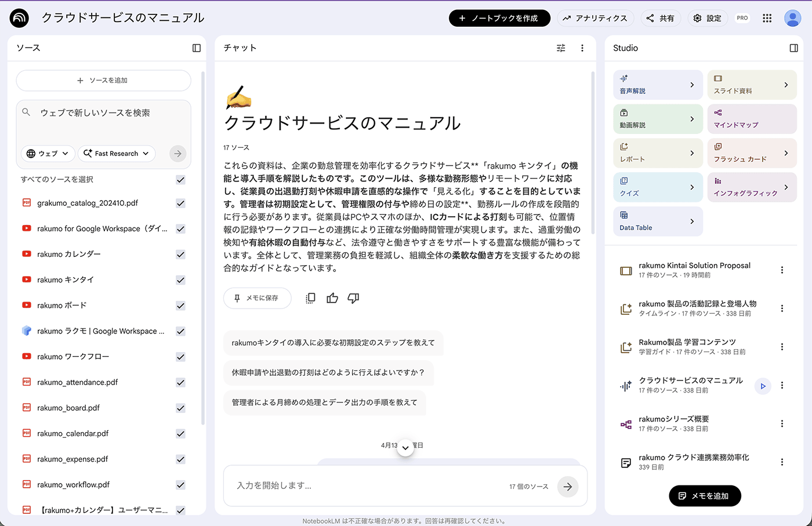
Task: Toggle すべてのソースを選択 checkbox
Action: tap(180, 180)
